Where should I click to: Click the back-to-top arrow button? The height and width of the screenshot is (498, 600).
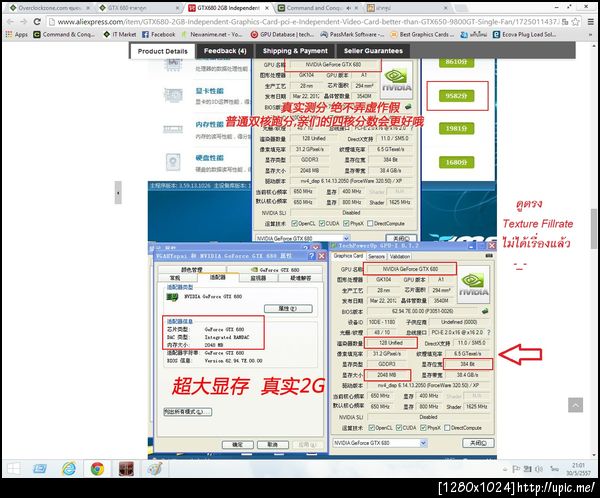[x=576, y=405]
